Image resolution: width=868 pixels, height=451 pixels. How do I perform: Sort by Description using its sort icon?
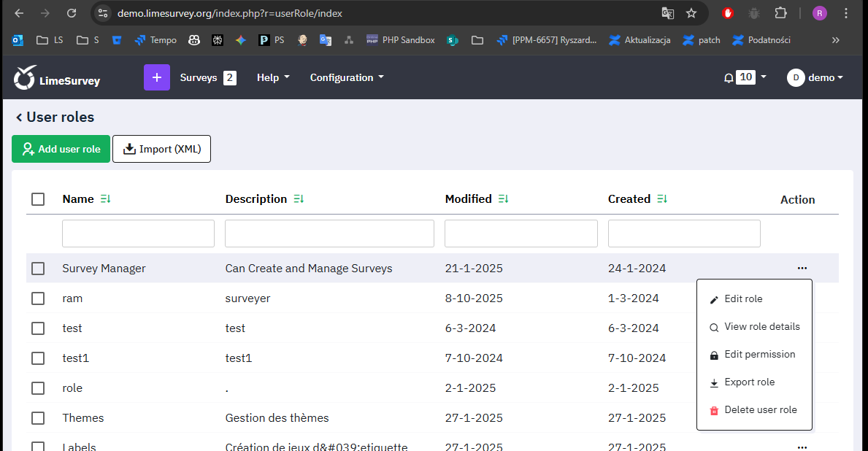298,199
